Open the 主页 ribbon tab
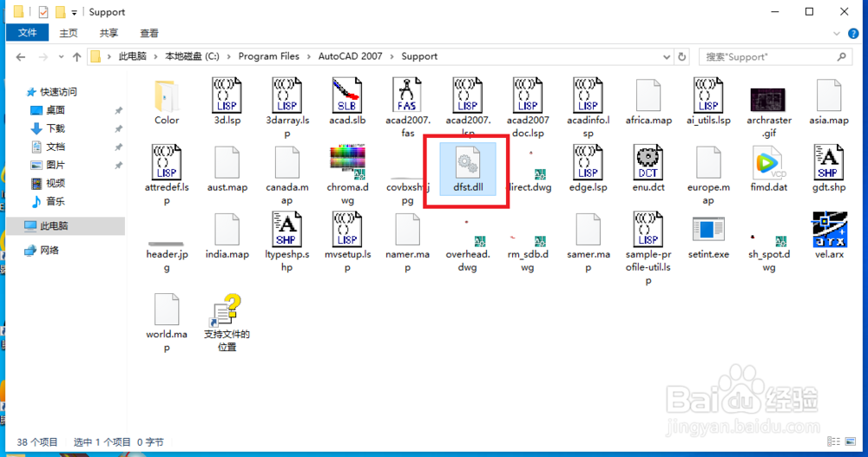This screenshot has width=868, height=457. 69,33
